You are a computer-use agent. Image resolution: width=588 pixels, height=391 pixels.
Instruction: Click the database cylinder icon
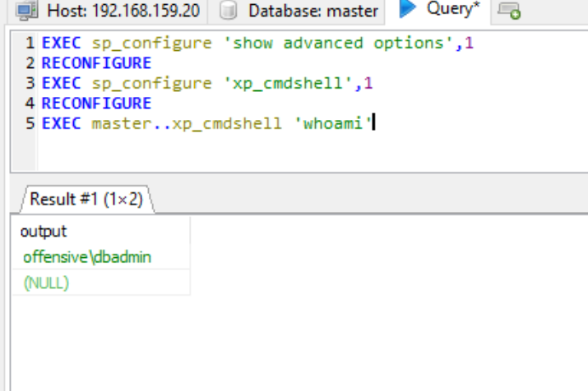(229, 11)
